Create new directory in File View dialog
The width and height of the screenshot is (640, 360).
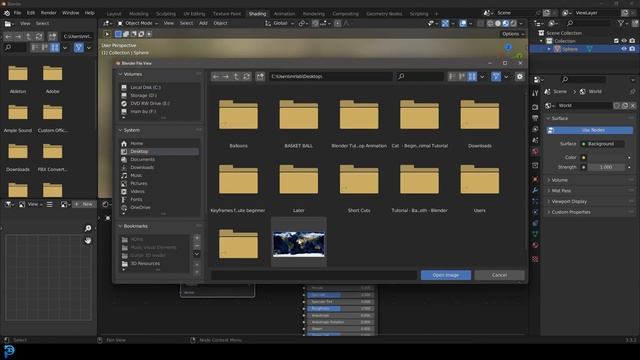[260, 76]
